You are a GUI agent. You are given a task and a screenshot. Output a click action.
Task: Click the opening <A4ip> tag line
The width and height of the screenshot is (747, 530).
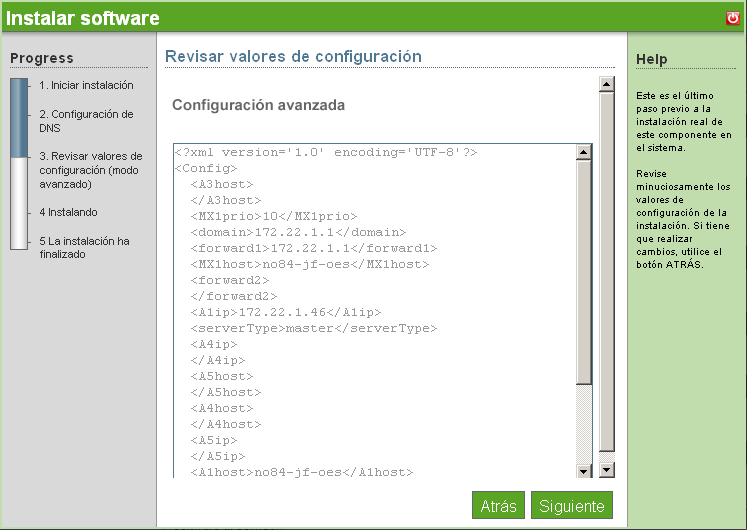(x=213, y=344)
